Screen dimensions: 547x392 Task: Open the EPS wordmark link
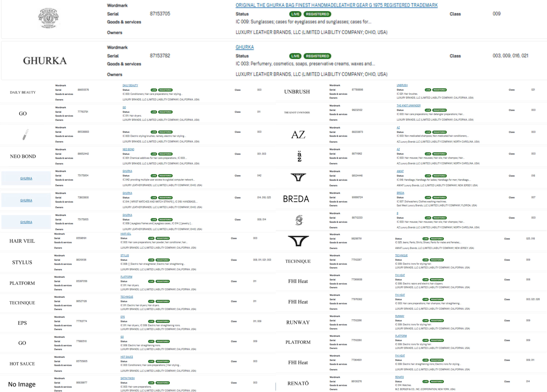click(122, 317)
